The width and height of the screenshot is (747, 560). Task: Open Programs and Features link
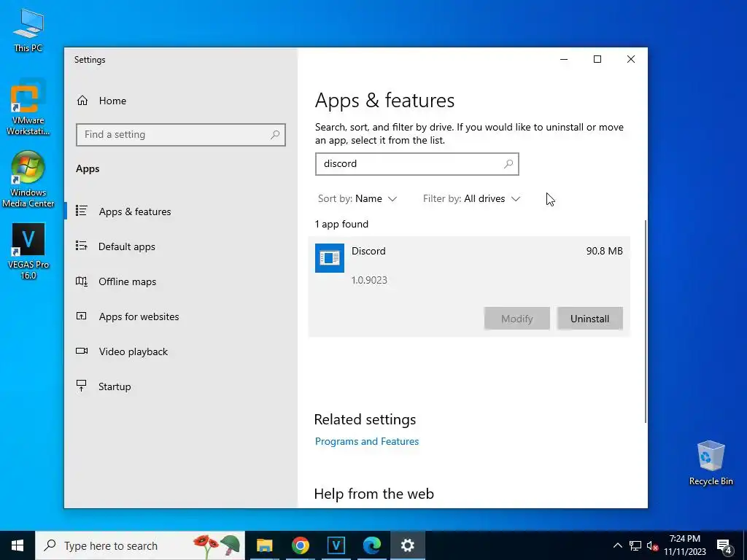pyautogui.click(x=367, y=441)
